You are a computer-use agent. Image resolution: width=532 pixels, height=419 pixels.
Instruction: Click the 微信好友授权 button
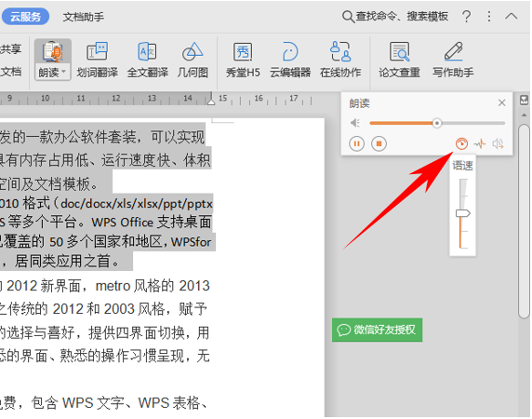(377, 330)
